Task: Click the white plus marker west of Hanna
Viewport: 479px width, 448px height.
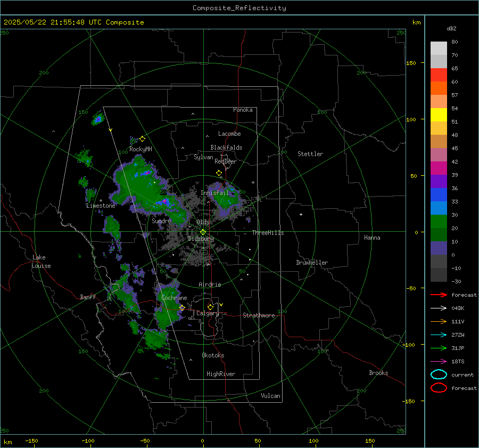Action: [x=301, y=214]
